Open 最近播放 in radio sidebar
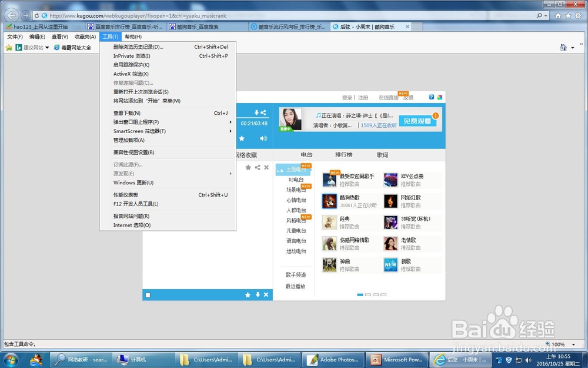The height and width of the screenshot is (368, 588). pyautogui.click(x=296, y=286)
